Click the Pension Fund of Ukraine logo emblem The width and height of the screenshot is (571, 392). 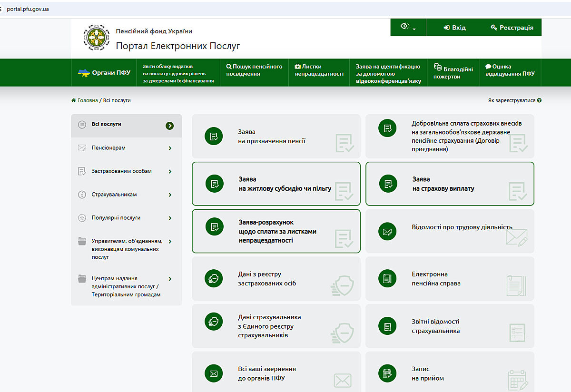point(96,38)
